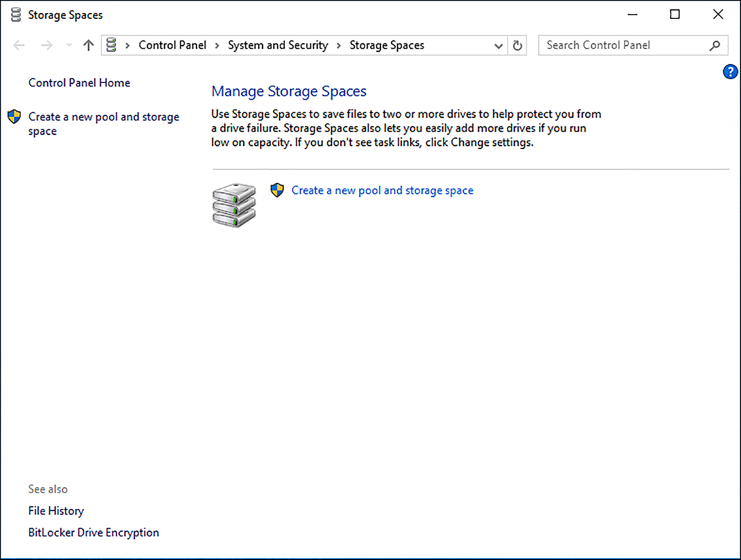Screen dimensions: 741x560
Task: Click the See also label
Action: pyautogui.click(x=48, y=489)
